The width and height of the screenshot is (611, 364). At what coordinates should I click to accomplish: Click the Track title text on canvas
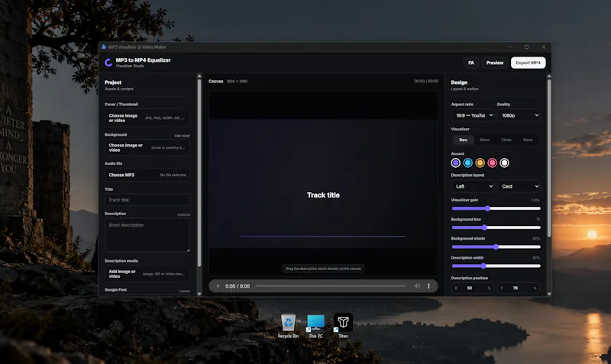(x=323, y=195)
